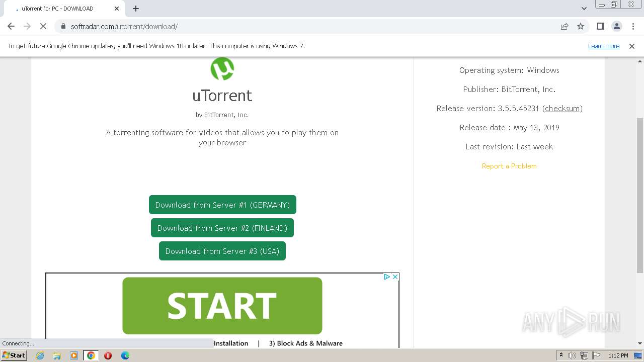Click the green START ad button
This screenshot has width=644, height=362.
[222, 306]
